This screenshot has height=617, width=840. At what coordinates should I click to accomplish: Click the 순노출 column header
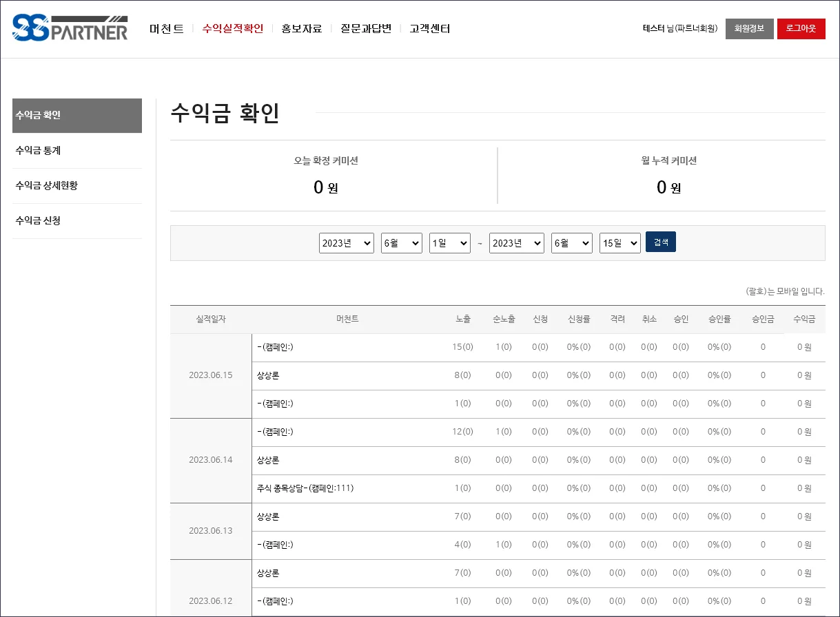(x=504, y=320)
